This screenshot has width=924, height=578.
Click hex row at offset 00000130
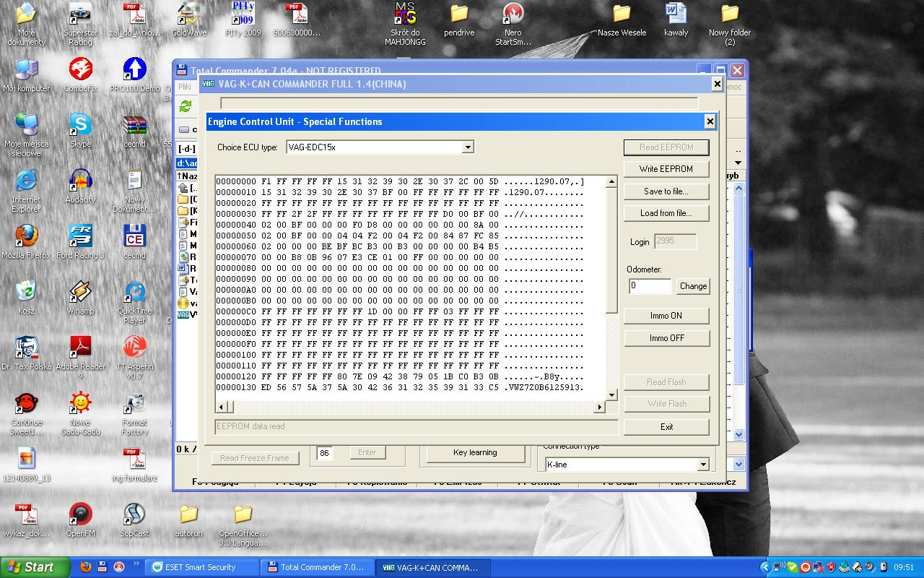pos(400,387)
